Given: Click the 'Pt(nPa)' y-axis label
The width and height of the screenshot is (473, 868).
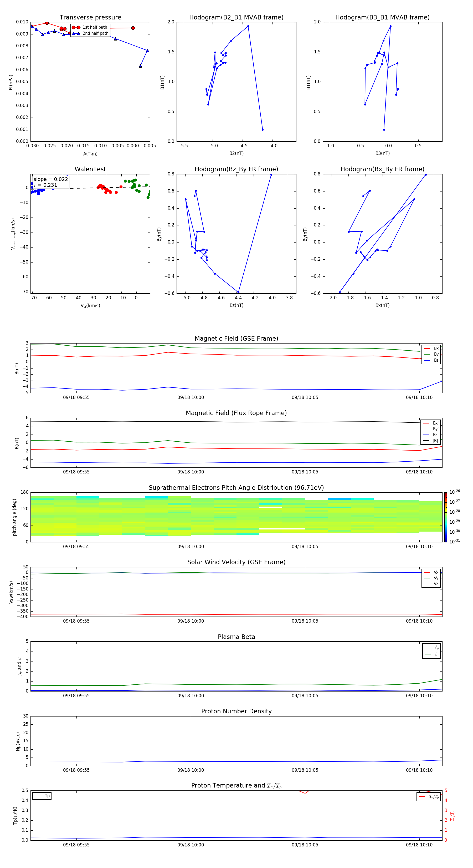Looking at the screenshot, I should (11, 82).
